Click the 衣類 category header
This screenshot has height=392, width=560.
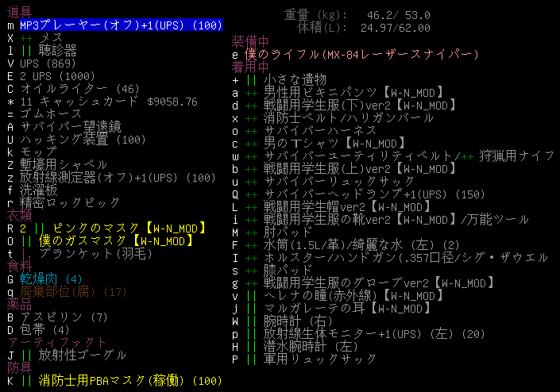(20, 215)
